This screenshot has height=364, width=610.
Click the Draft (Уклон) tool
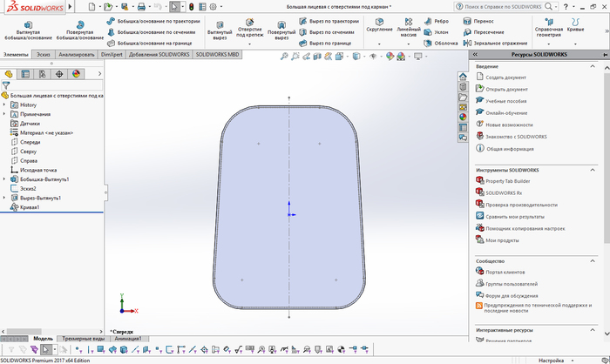[x=436, y=32]
